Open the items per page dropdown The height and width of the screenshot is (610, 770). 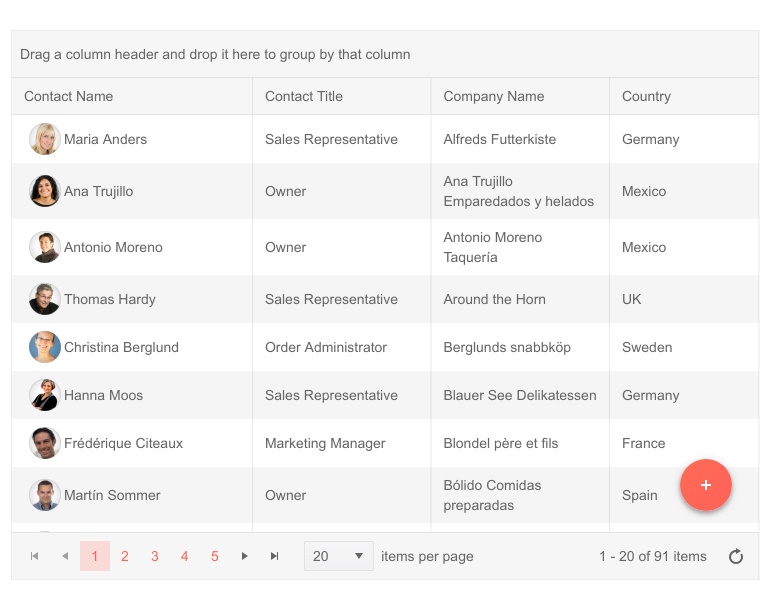point(338,556)
